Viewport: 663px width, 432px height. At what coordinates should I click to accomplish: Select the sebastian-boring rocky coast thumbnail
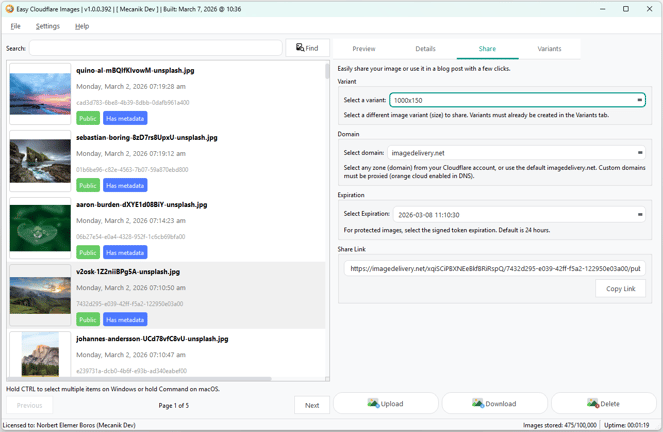(x=40, y=161)
